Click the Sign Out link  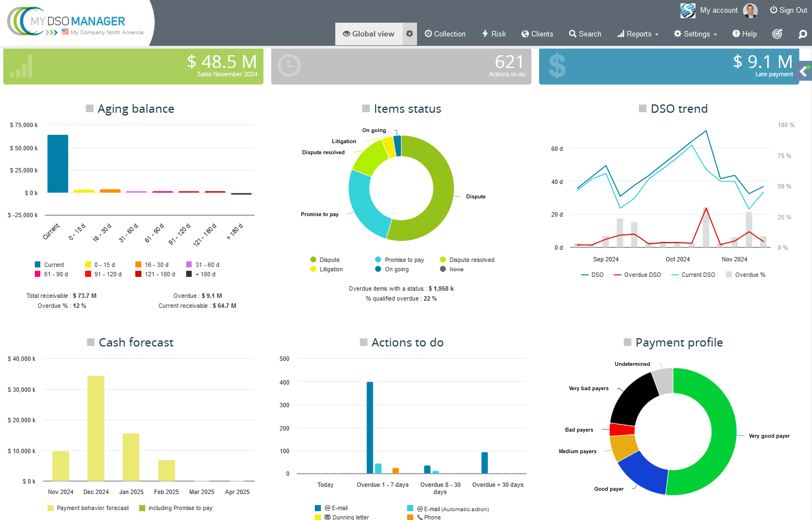click(788, 10)
